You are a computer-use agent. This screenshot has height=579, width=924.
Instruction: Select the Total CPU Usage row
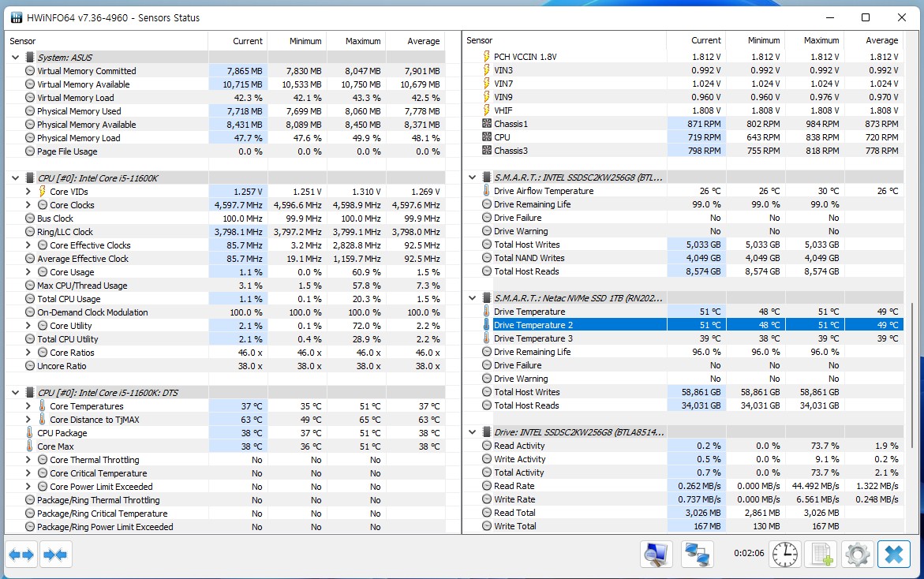(225, 299)
